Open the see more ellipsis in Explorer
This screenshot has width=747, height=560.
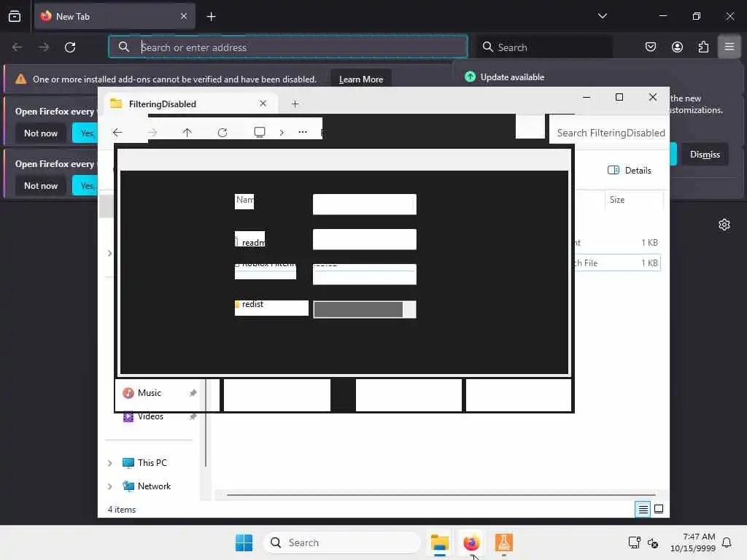pos(303,132)
